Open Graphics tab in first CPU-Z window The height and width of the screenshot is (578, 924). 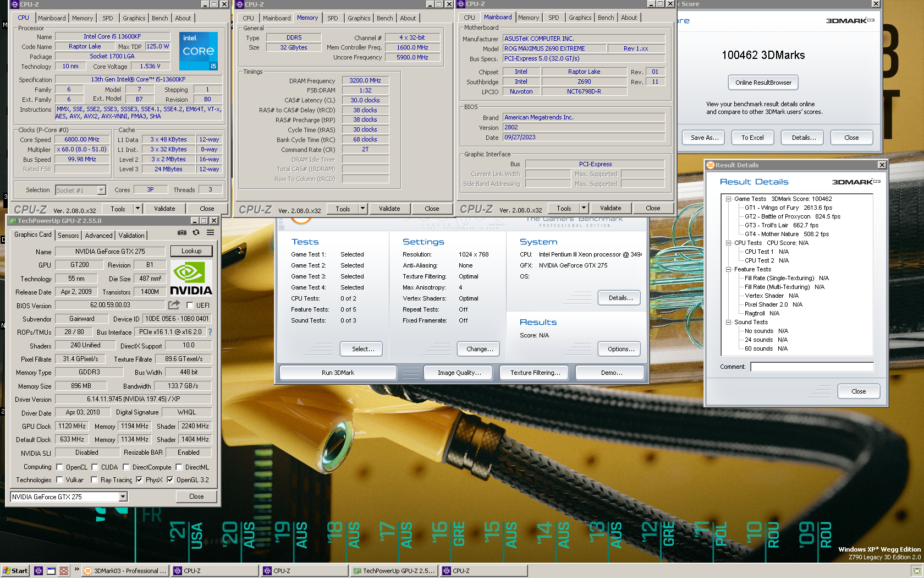point(134,18)
